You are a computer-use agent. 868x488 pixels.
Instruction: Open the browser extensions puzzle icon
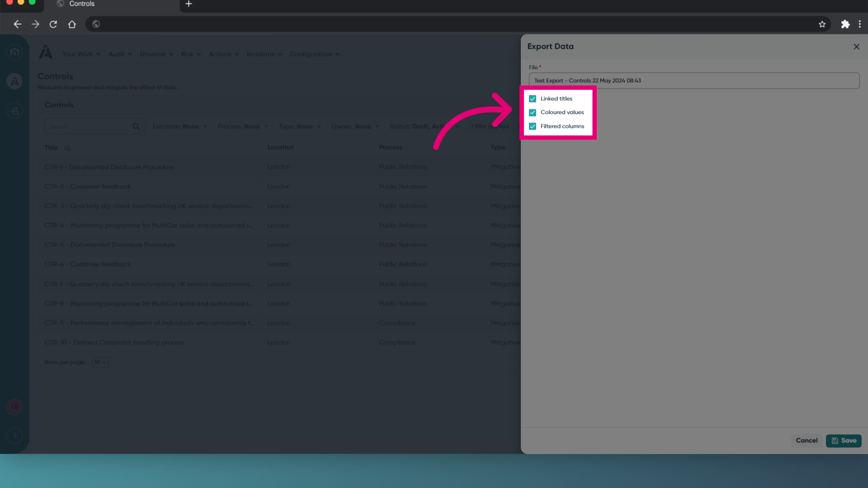[845, 24]
